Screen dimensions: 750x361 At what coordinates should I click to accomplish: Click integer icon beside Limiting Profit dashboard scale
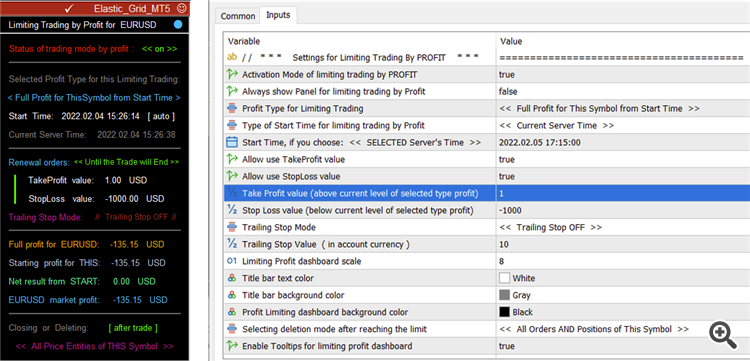(232, 261)
